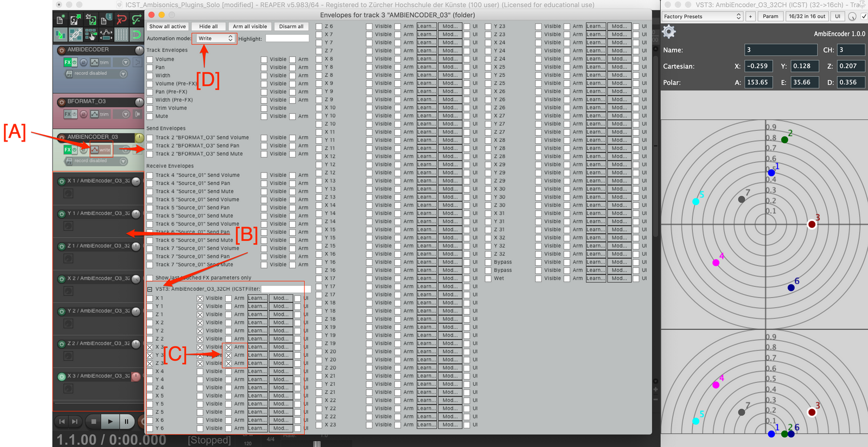Click the Param button in plugin window
This screenshot has height=447, width=868.
click(770, 16)
